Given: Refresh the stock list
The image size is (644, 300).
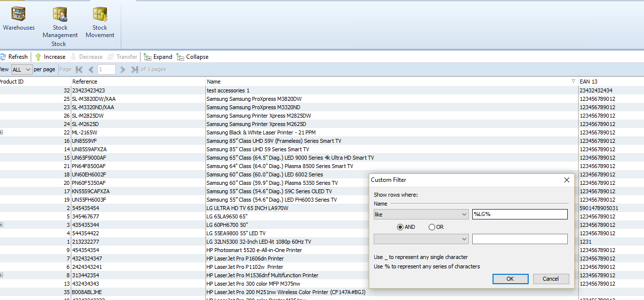Looking at the screenshot, I should click(14, 57).
